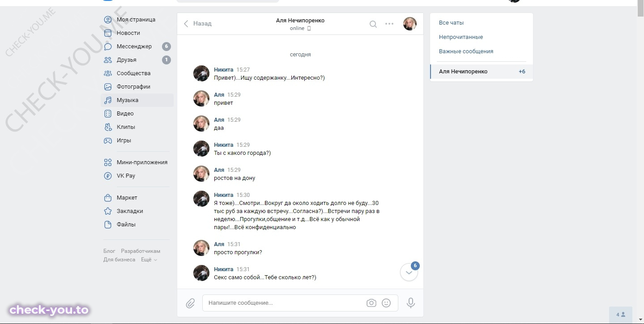Click the badge 1 next to Друзья
The image size is (644, 324).
166,60
